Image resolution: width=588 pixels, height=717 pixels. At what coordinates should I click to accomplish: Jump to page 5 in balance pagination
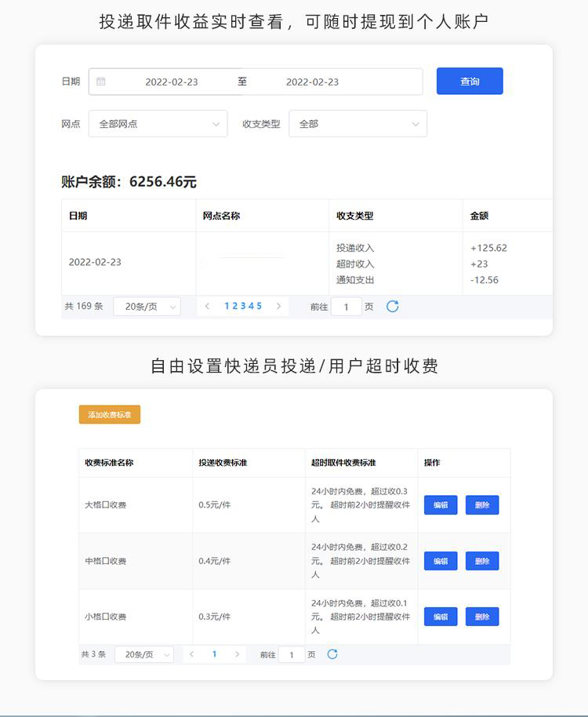click(260, 306)
